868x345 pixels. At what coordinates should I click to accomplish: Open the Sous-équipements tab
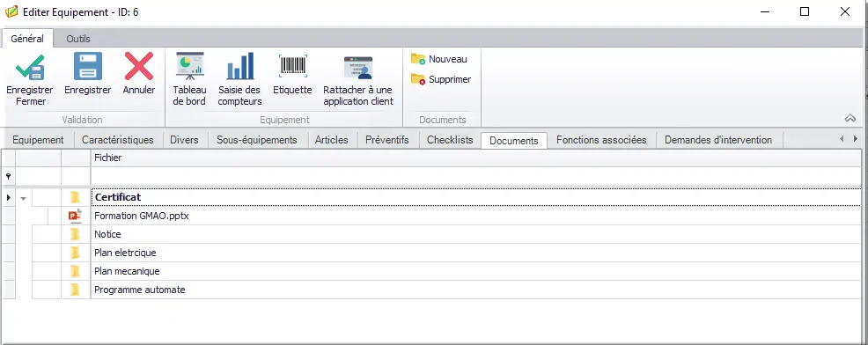click(x=257, y=140)
